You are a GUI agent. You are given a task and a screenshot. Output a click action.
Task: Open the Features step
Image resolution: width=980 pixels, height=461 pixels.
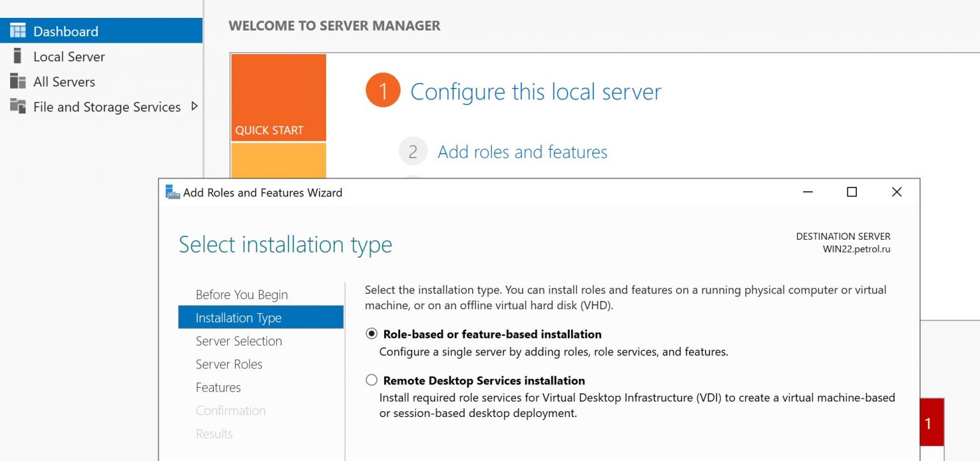pyautogui.click(x=218, y=387)
